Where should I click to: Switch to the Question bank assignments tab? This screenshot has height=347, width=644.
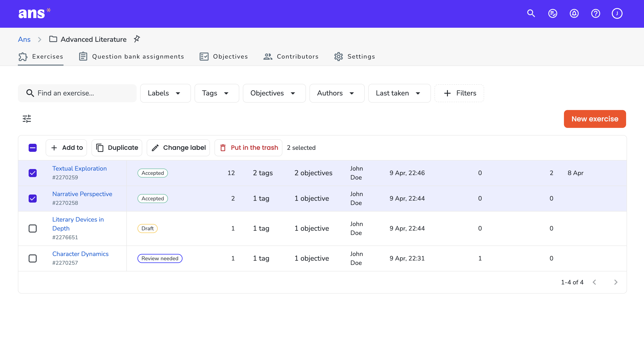click(131, 57)
